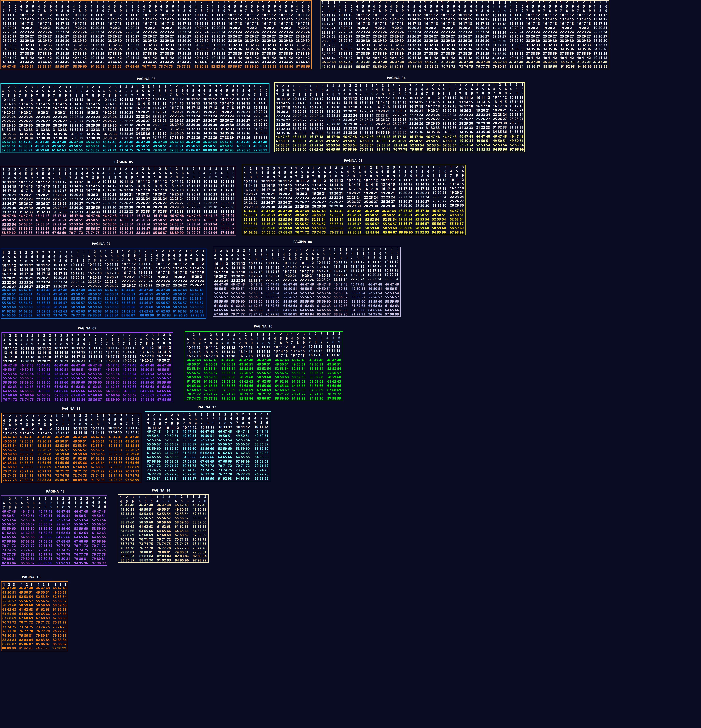
Task: Click the PÁGINA 12 title label
Action: 207,407
